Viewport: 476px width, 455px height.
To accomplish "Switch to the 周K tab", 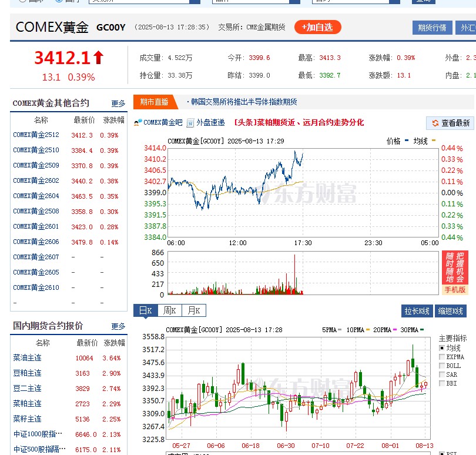I will tap(170, 310).
